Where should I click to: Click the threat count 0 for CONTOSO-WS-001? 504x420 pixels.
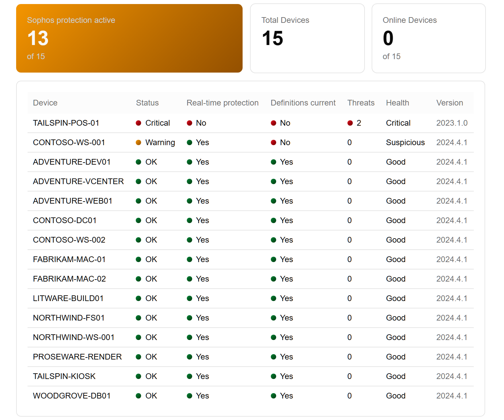tap(349, 142)
